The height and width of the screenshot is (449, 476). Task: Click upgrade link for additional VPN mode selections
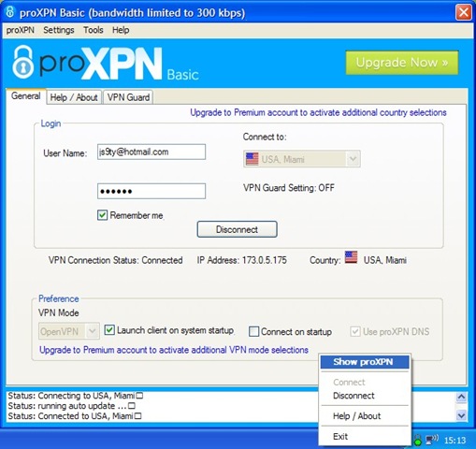pyautogui.click(x=174, y=350)
